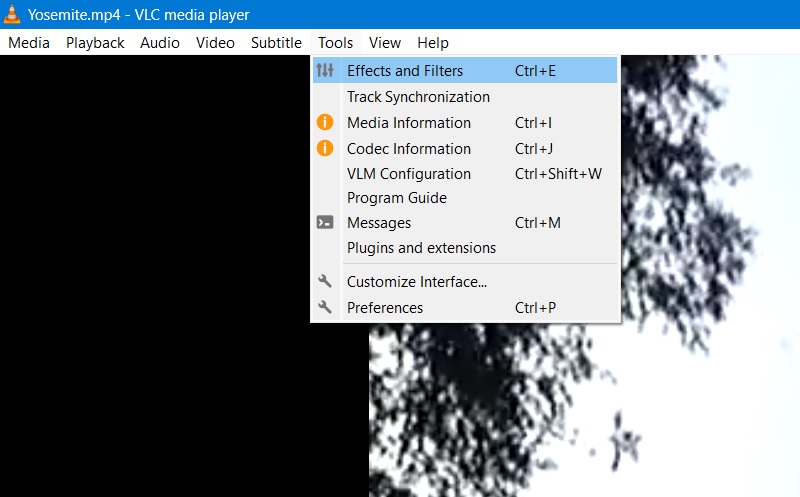Select Track Synchronization entry

pyautogui.click(x=465, y=96)
